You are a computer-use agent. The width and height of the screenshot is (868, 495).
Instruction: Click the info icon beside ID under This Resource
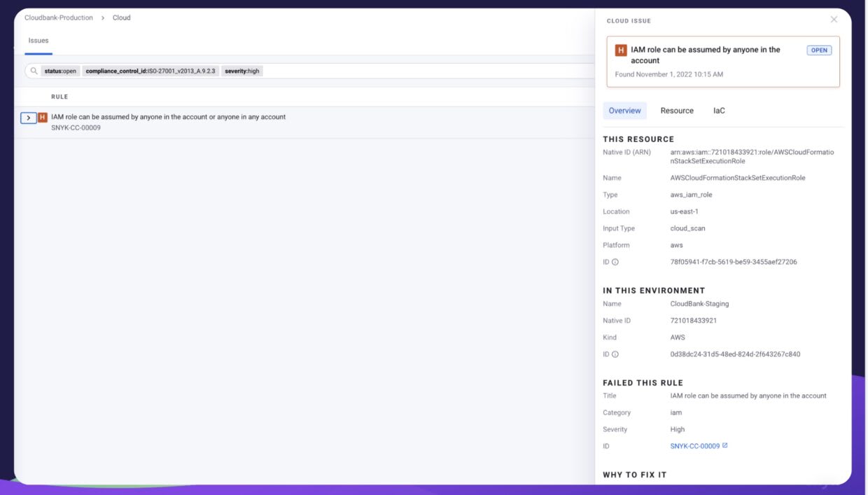point(615,262)
